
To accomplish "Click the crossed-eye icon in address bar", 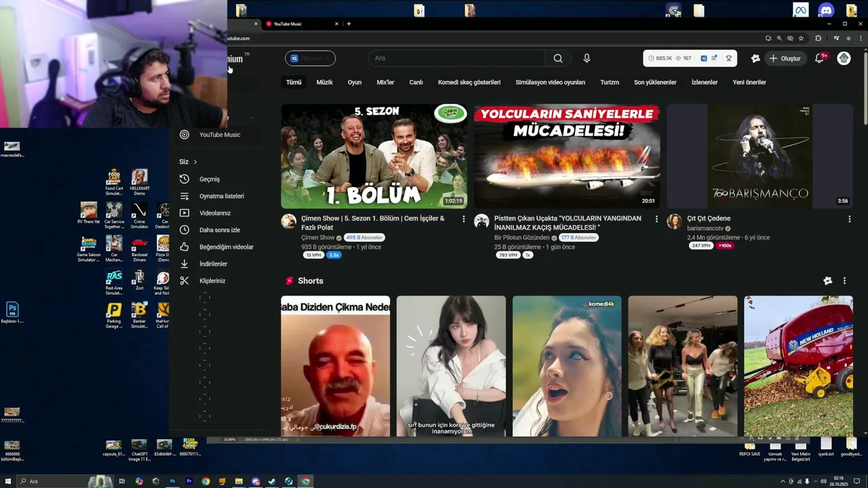I will click(x=791, y=39).
